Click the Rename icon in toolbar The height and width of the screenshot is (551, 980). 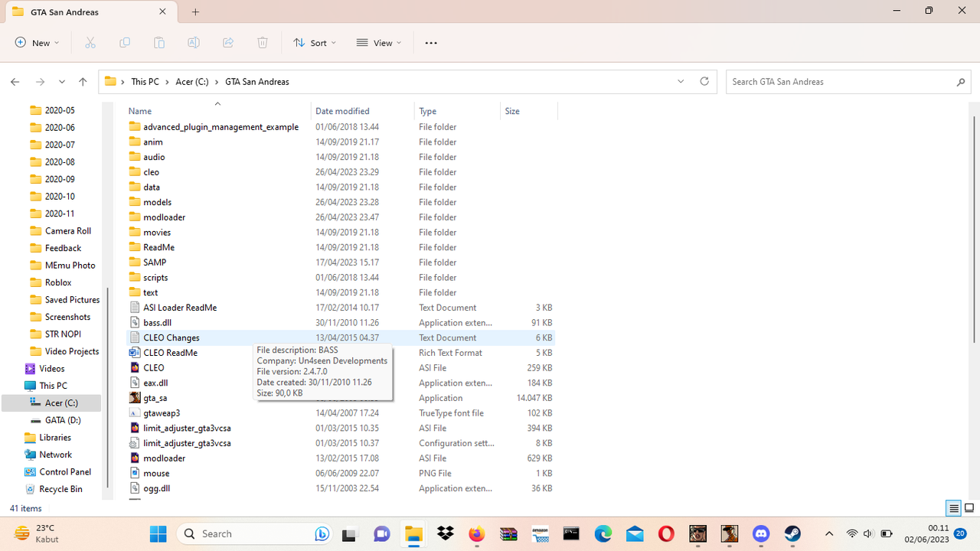pos(194,43)
